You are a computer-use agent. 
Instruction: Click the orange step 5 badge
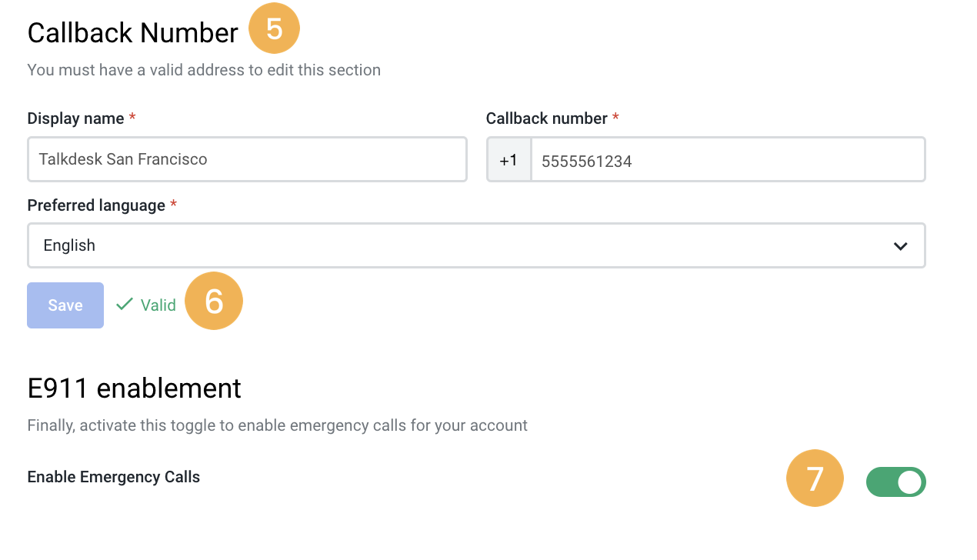coord(274,29)
